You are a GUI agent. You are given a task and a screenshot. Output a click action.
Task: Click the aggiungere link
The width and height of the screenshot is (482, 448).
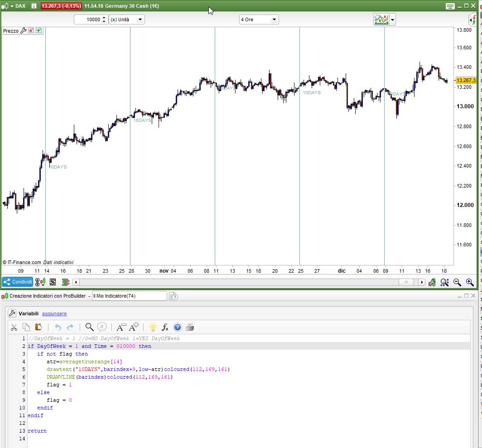(x=54, y=313)
